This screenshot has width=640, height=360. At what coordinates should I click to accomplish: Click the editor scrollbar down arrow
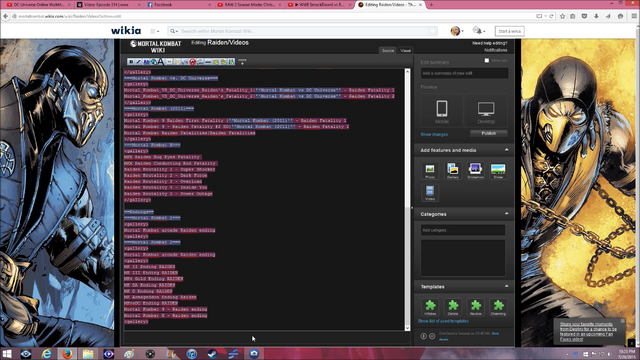coord(407,328)
